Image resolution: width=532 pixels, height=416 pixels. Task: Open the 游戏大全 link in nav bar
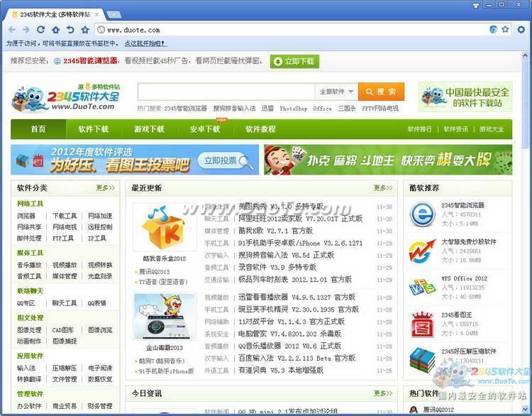point(492,129)
